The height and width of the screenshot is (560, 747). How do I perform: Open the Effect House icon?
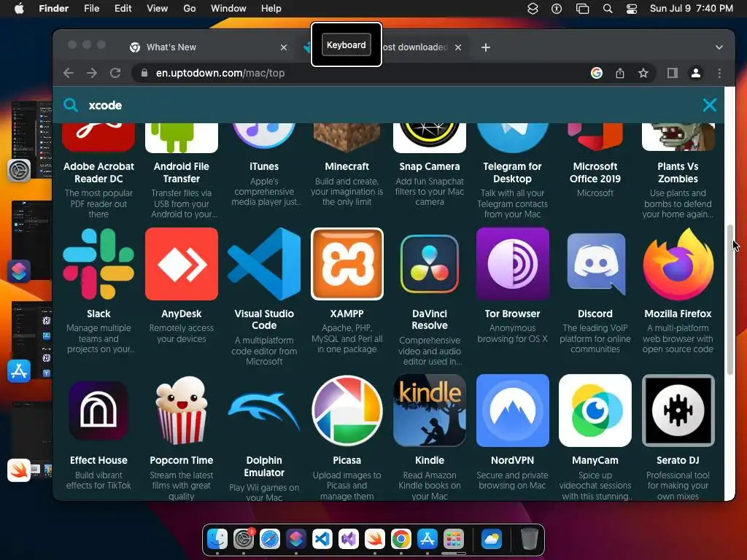[x=98, y=411]
